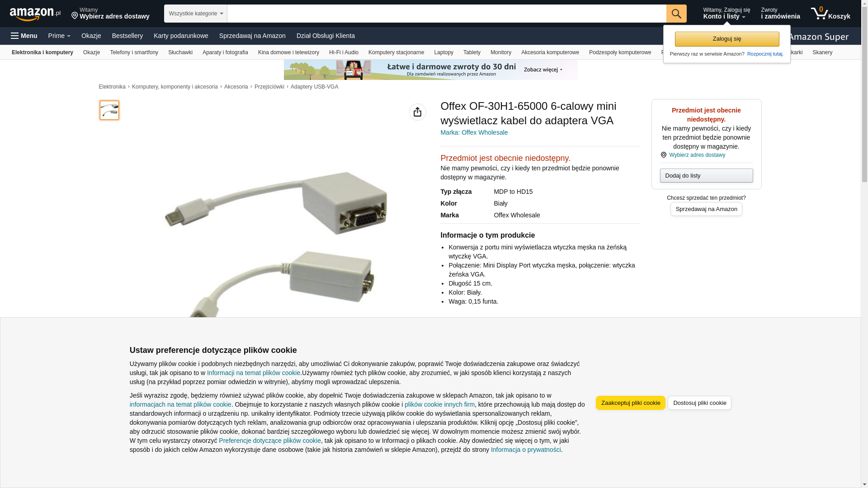Image resolution: width=868 pixels, height=488 pixels.
Task: Open the hamburger Menu icon
Action: 15,36
